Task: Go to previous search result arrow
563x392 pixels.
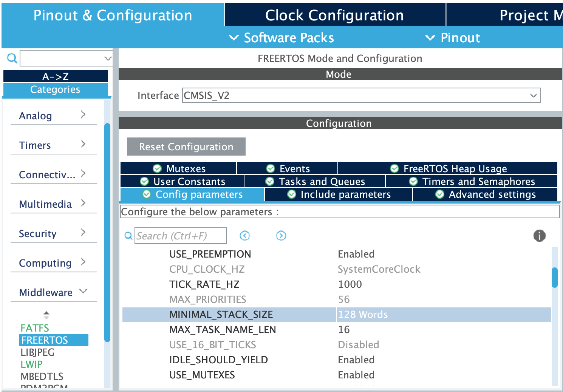Action: [x=245, y=236]
